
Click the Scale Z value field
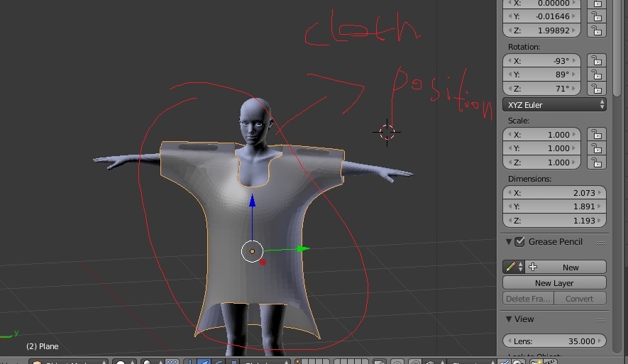pyautogui.click(x=541, y=162)
